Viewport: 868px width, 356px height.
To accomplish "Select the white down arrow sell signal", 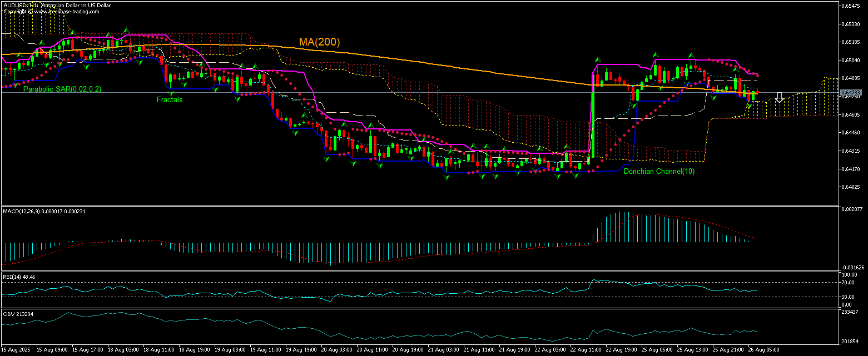I will 779,98.
